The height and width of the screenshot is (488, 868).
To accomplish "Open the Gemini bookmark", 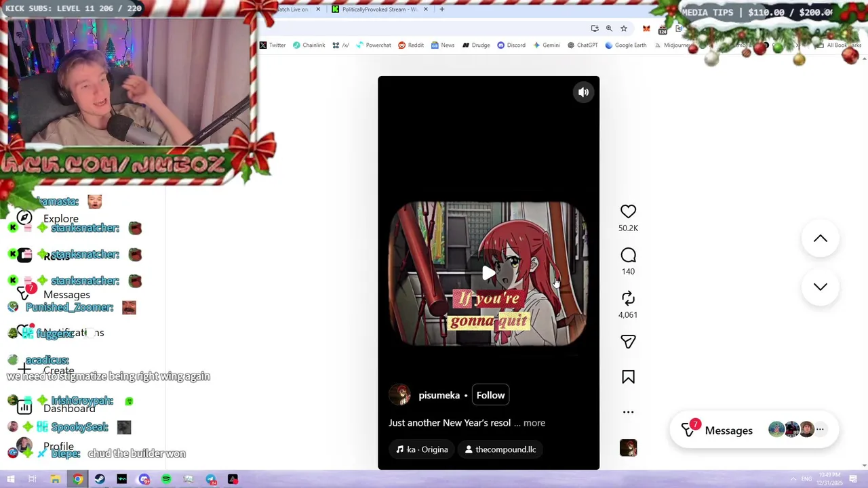I will click(x=547, y=45).
